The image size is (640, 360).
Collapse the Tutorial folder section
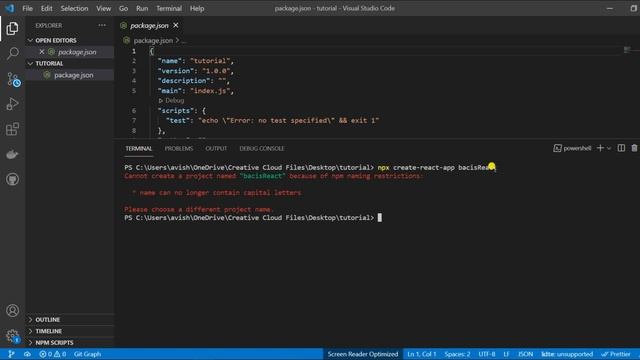click(30, 64)
